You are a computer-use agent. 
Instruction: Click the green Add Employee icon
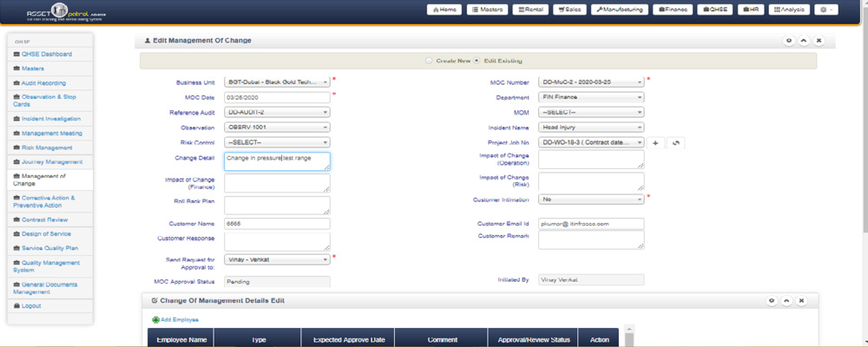[155, 320]
